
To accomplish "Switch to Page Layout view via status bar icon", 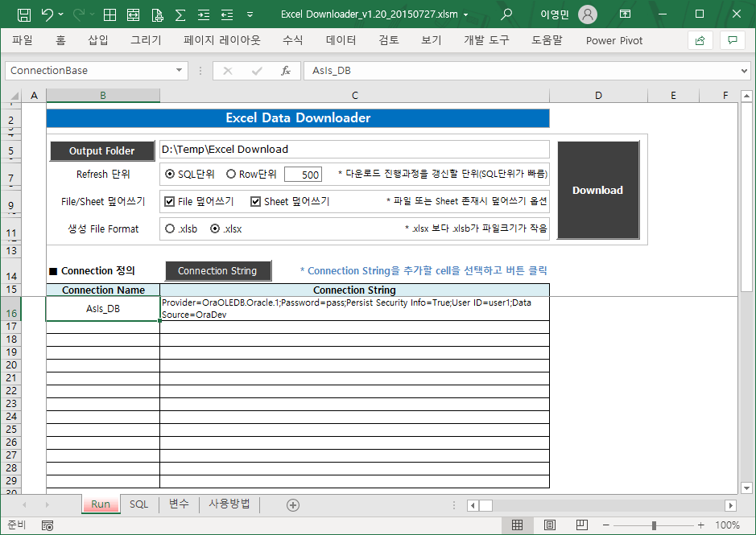I will pyautogui.click(x=549, y=525).
